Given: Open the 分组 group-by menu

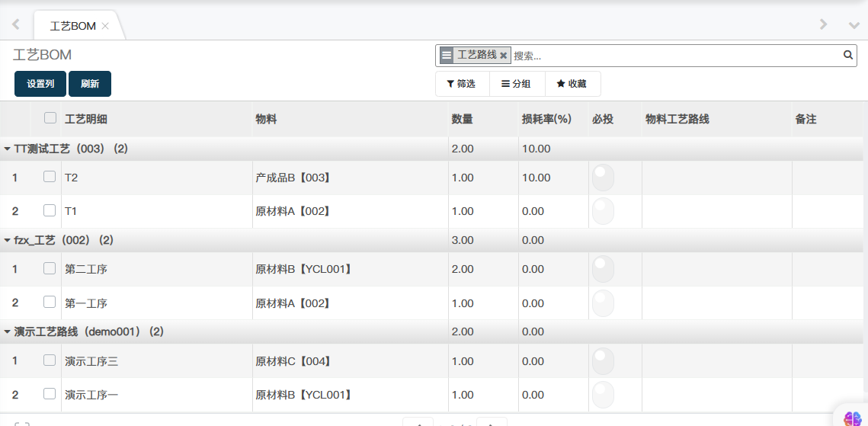Looking at the screenshot, I should click(x=516, y=84).
